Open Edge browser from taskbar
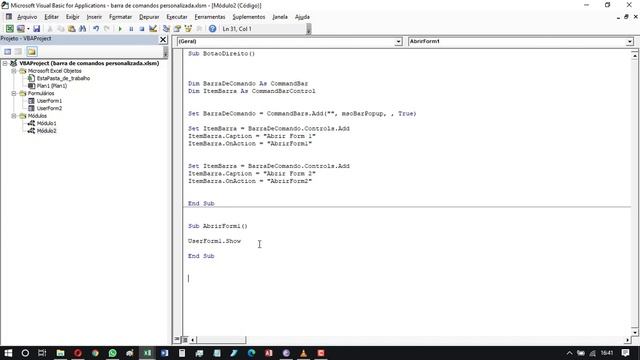Screen dimensions: 640x360 pyautogui.click(x=251, y=353)
